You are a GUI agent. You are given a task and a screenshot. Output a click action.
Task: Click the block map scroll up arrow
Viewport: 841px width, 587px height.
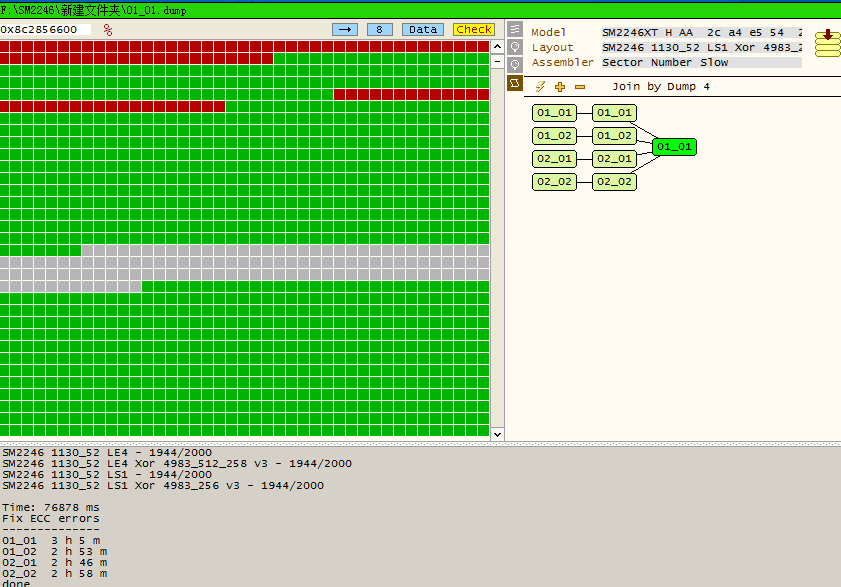[497, 46]
